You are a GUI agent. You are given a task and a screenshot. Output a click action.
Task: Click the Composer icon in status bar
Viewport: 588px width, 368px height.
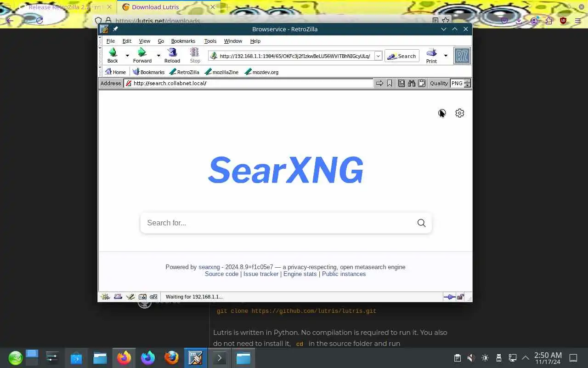click(x=130, y=297)
